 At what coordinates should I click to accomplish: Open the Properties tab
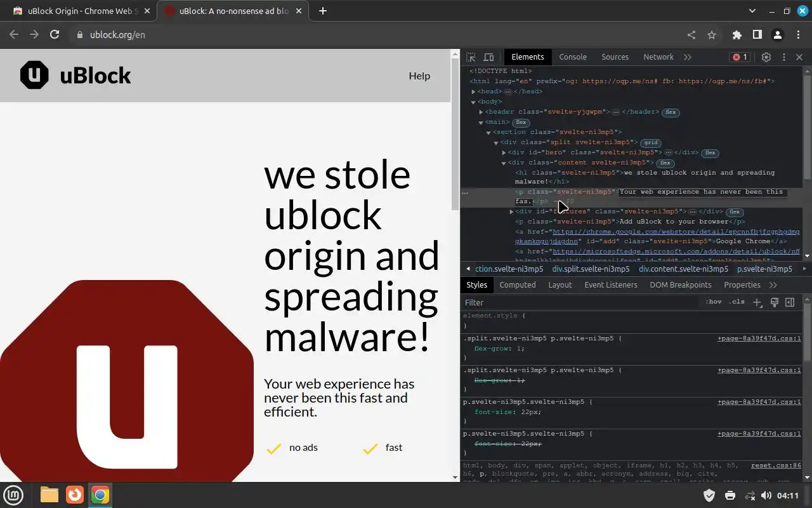click(742, 285)
